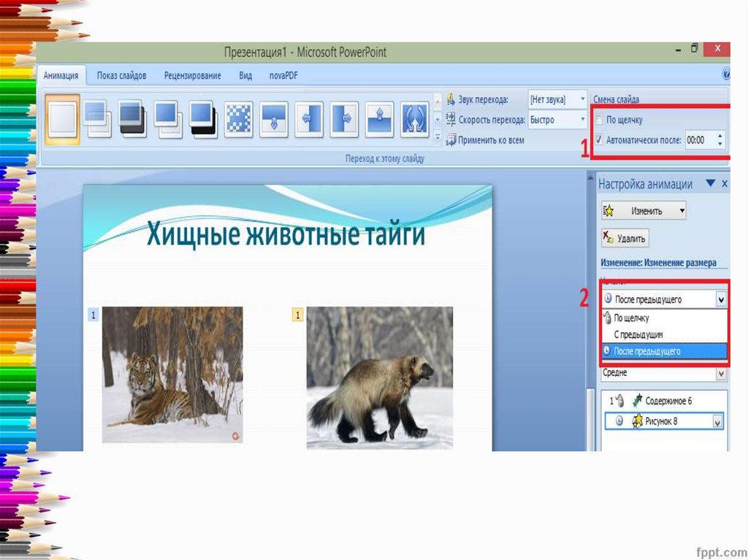748x560 pixels.
Task: Increase the auto-advance time stepper
Action: click(720, 136)
